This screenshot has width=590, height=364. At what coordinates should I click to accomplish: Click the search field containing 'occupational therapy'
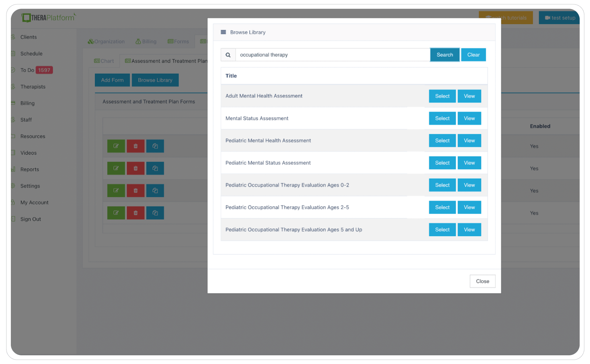[333, 55]
